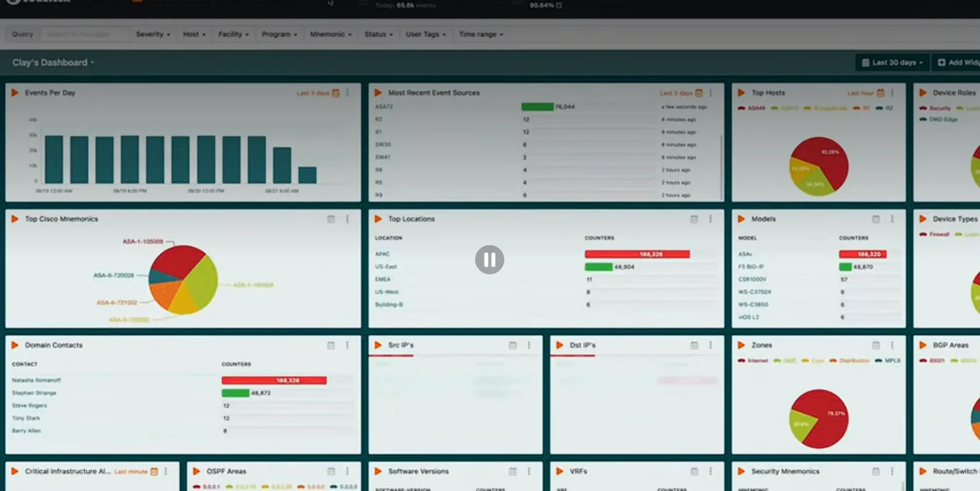Screen dimensions: 980x491
Task: Select the red slice of Zones pie chart
Action: point(824,417)
